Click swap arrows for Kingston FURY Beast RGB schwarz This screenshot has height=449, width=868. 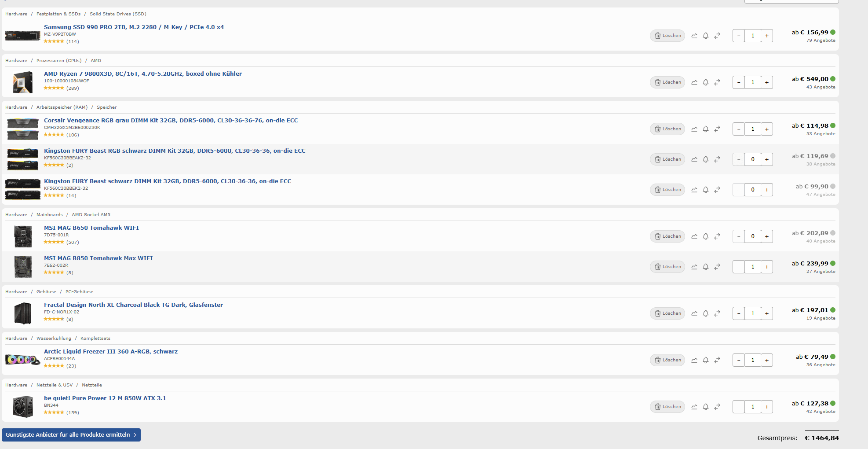pos(717,159)
